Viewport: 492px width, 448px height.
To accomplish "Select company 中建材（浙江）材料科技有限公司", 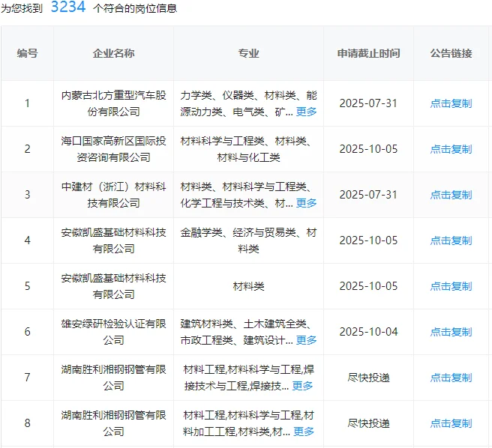I will [x=113, y=195].
